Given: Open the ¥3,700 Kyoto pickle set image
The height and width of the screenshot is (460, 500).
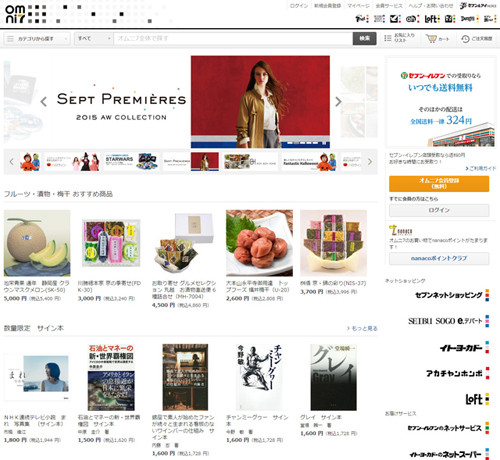Looking at the screenshot, I should (x=333, y=243).
